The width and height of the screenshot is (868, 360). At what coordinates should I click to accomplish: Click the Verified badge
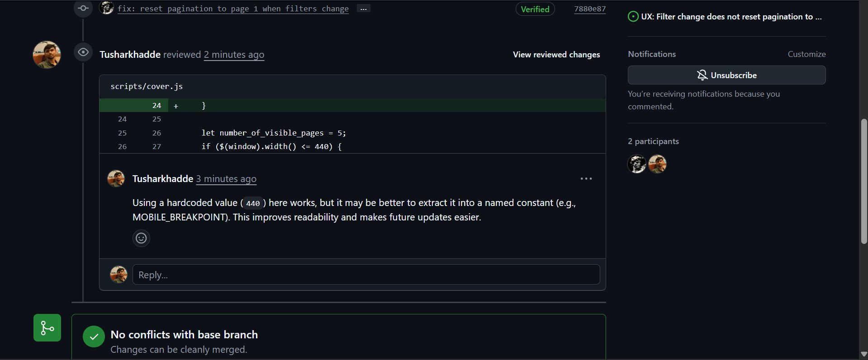coord(535,9)
